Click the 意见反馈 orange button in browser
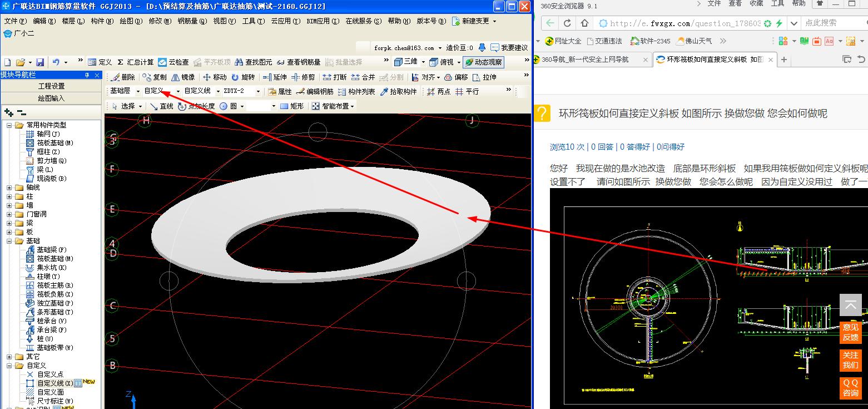 pyautogui.click(x=850, y=332)
